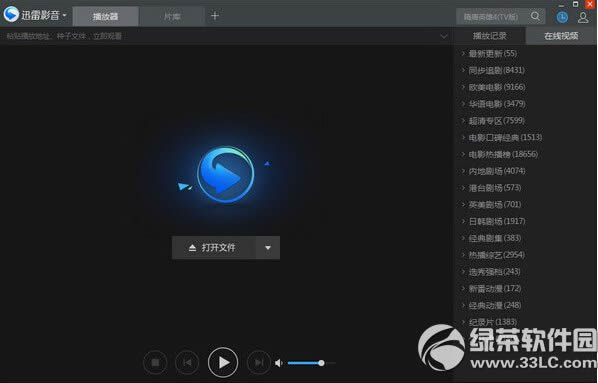Expand the 最新更新 (55) category arrow

(x=463, y=53)
